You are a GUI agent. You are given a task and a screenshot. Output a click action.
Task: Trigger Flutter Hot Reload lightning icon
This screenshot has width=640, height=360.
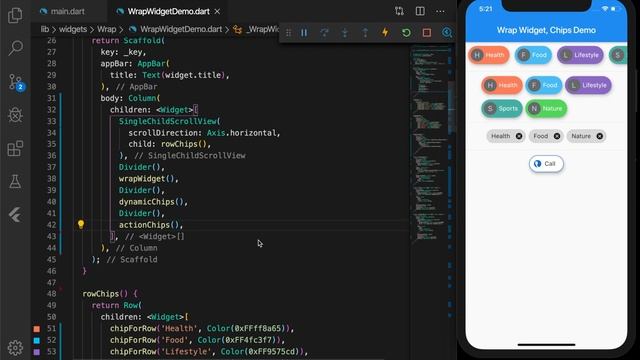385,33
